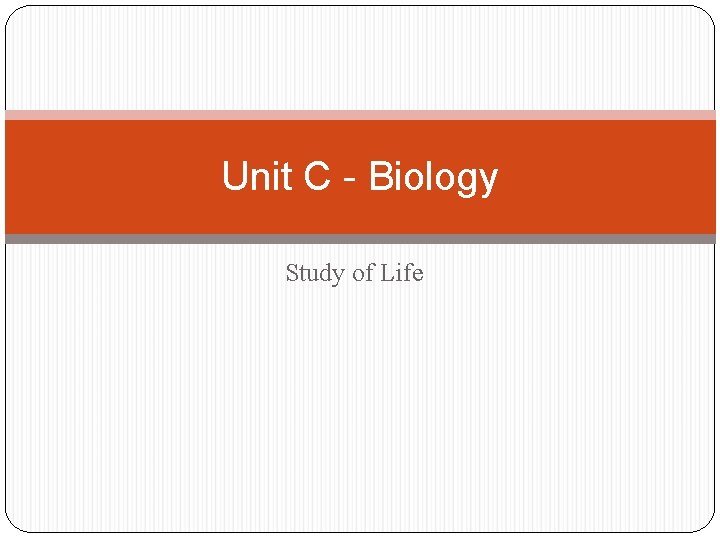Click the orange banner right of "Biology"
This screenshot has height=540, width=720.
[x=607, y=177]
